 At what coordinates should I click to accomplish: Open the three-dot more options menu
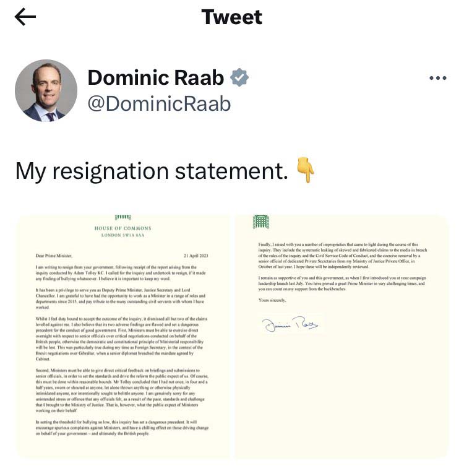pos(437,78)
